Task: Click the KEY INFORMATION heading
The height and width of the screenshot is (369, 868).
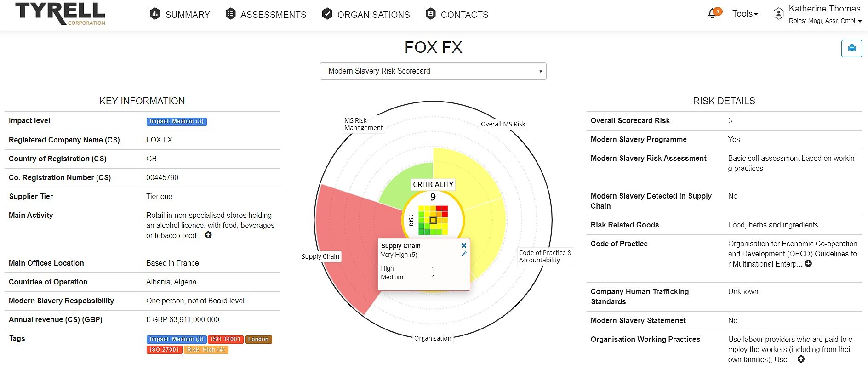Action: click(142, 101)
